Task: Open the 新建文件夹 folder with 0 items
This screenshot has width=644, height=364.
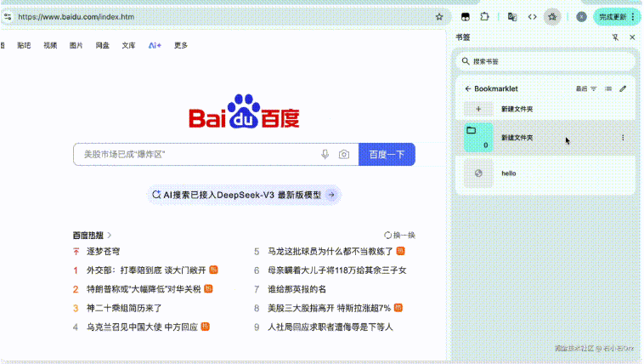Action: (545, 138)
